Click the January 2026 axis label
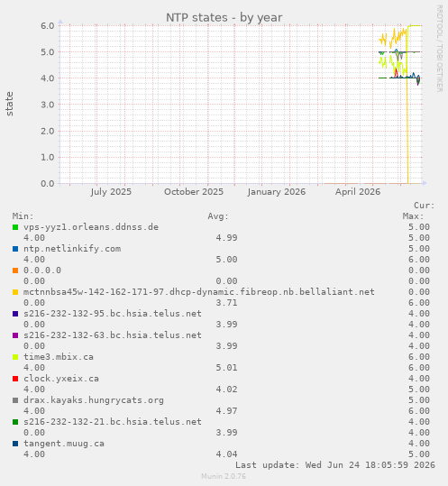Image resolution: width=448 pixels, height=486 pixels. click(277, 192)
